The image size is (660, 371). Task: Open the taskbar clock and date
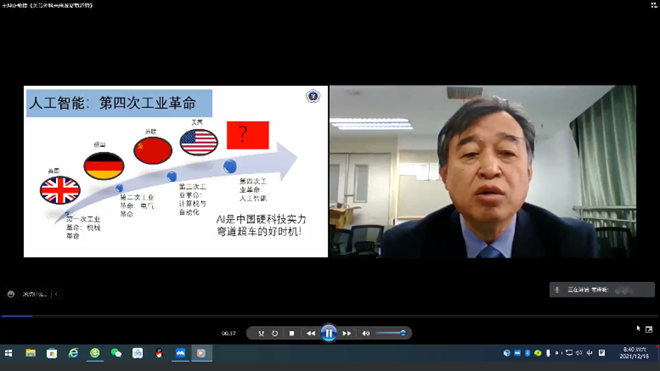[634, 353]
